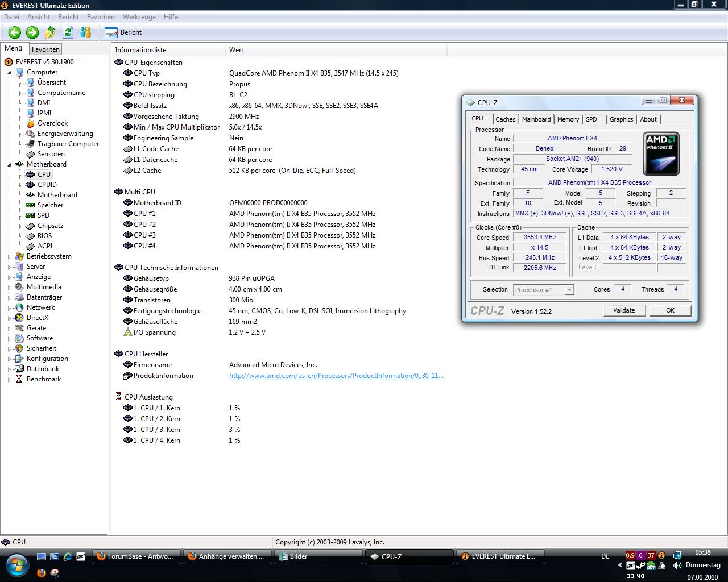Select Computername tree entry

(61, 93)
